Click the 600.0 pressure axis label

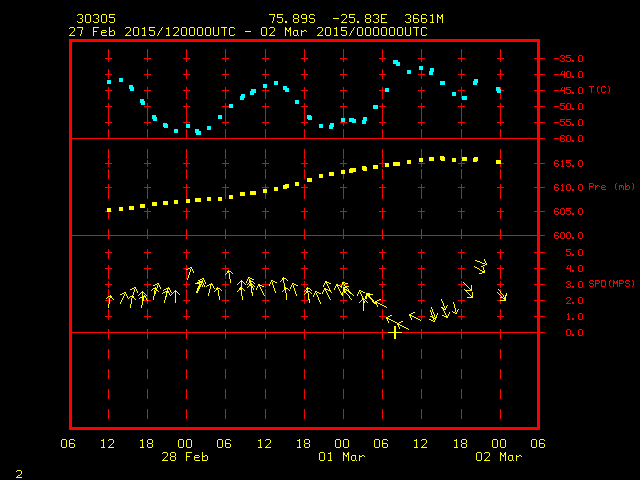tap(569, 236)
